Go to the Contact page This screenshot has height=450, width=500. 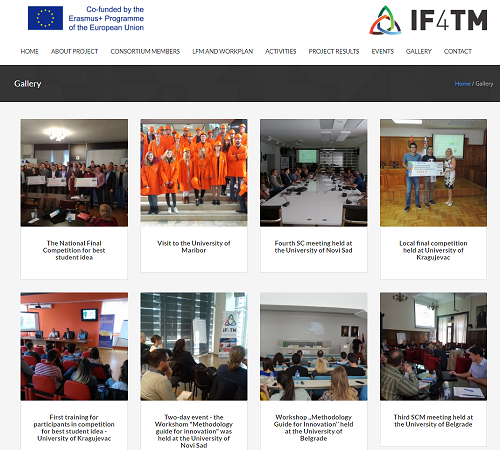pyautogui.click(x=458, y=51)
